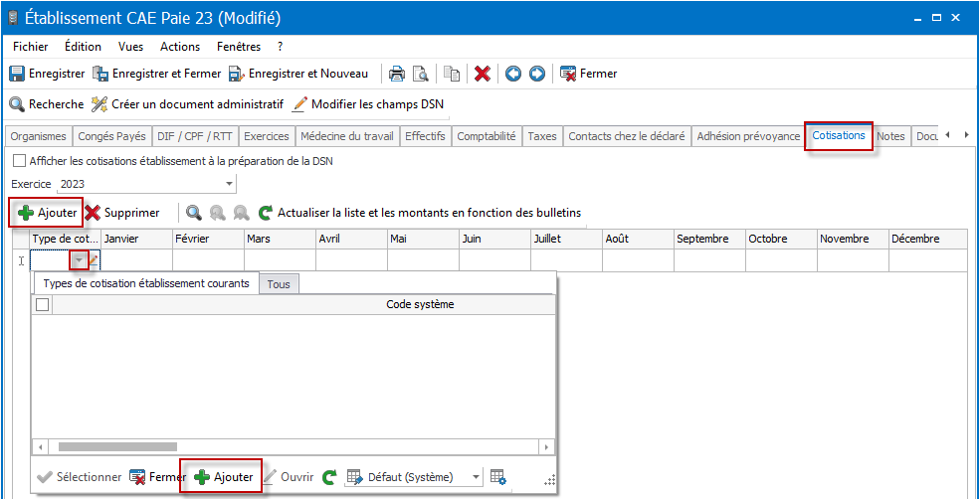Image resolution: width=980 pixels, height=499 pixels.
Task: Switch to the Congés Payés tab
Action: (x=111, y=136)
